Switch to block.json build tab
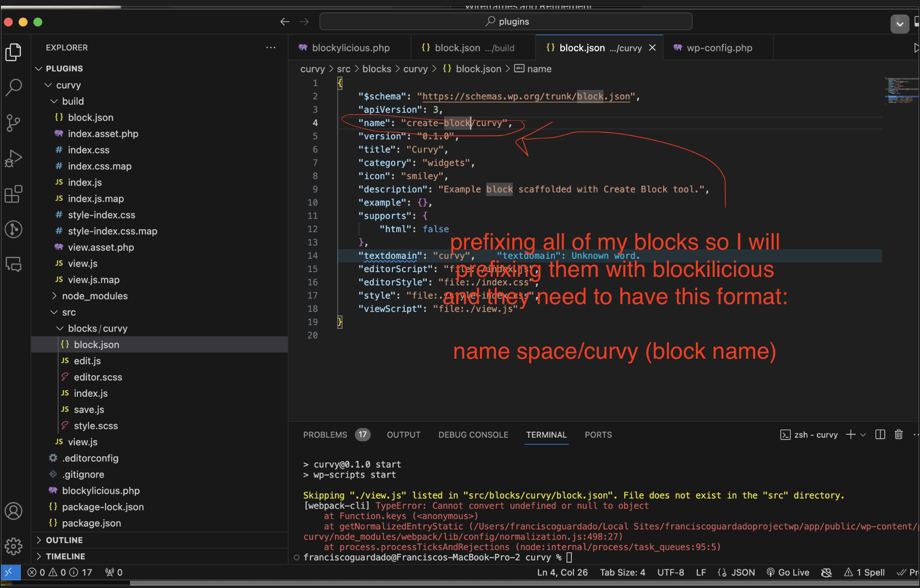 click(x=474, y=48)
